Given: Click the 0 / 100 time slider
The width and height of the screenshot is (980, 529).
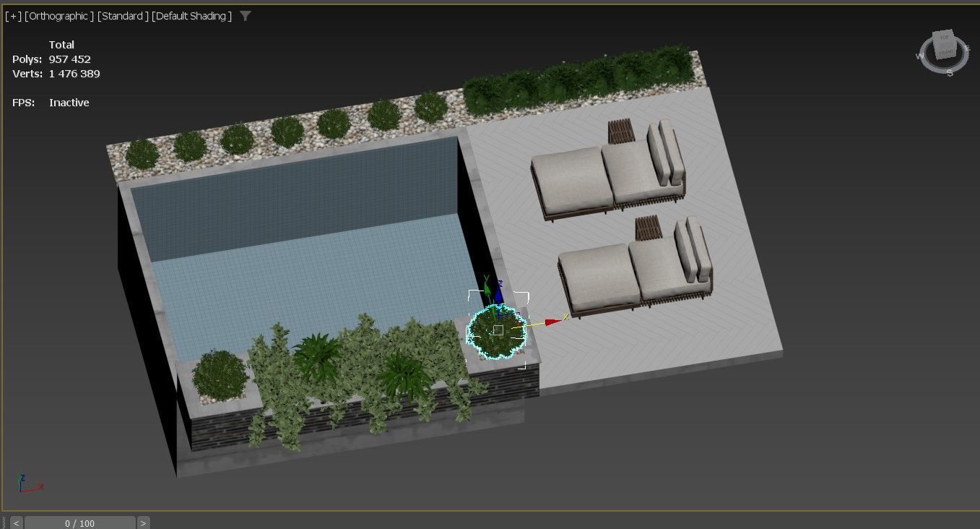Looking at the screenshot, I should pos(79,522).
